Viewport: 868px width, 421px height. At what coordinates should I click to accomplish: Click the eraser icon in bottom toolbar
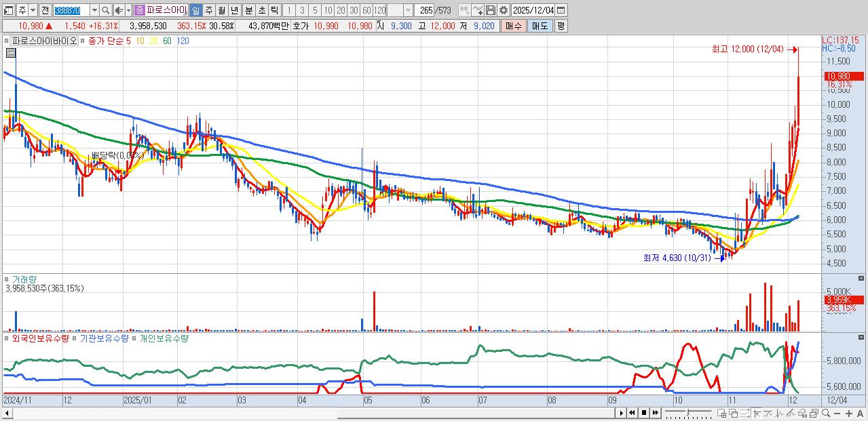pyautogui.click(x=803, y=413)
